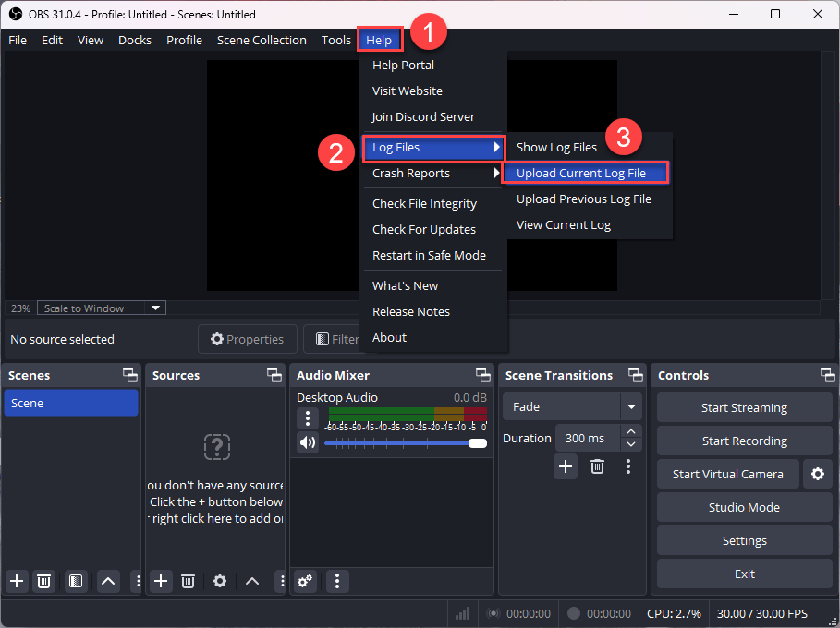Image resolution: width=840 pixels, height=628 pixels.
Task: Open the Scale to Window dropdown
Action: click(102, 308)
